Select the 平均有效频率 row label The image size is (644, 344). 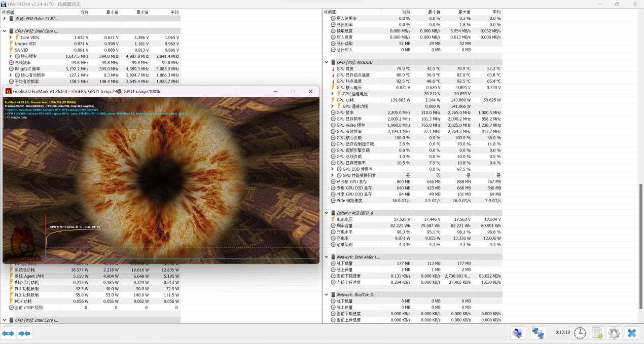tap(26, 81)
